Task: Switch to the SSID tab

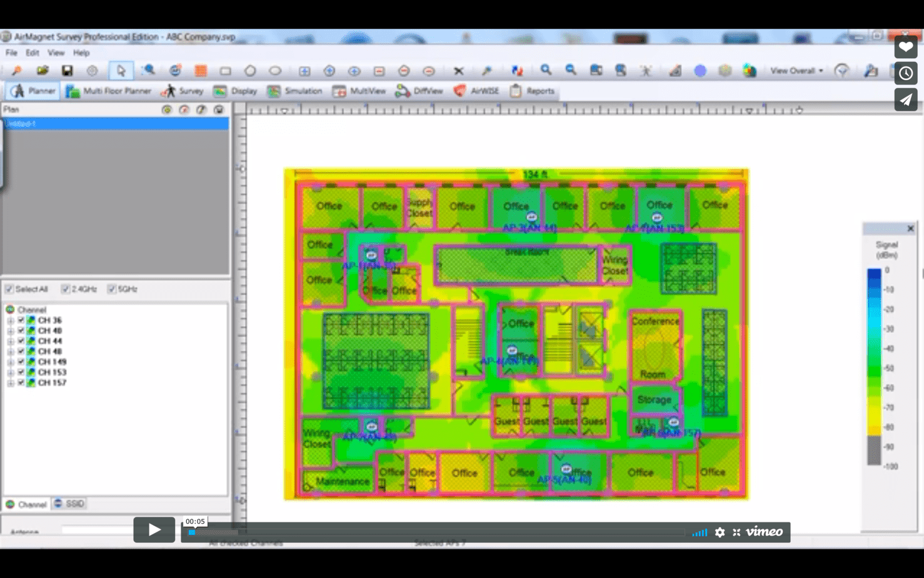Action: pyautogui.click(x=69, y=503)
